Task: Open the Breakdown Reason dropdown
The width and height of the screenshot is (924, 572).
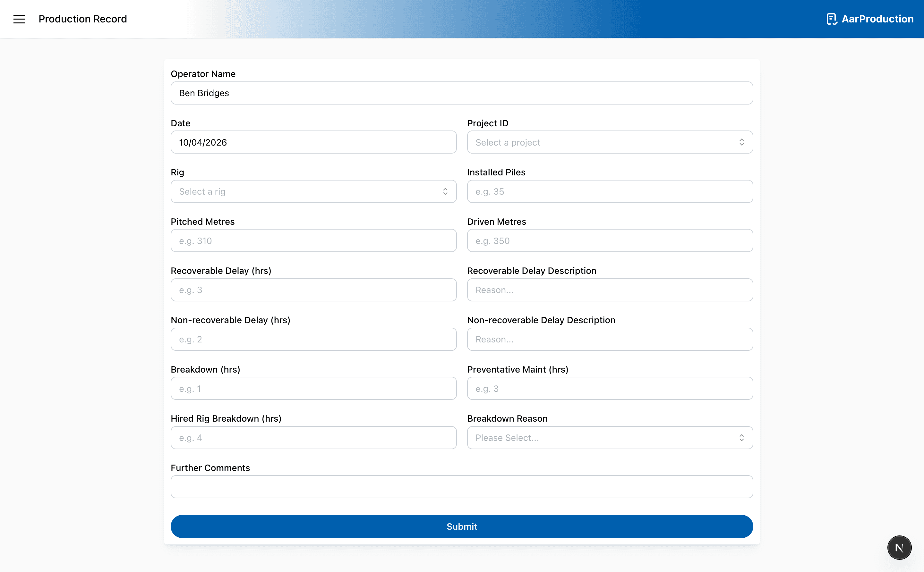Action: click(x=610, y=438)
